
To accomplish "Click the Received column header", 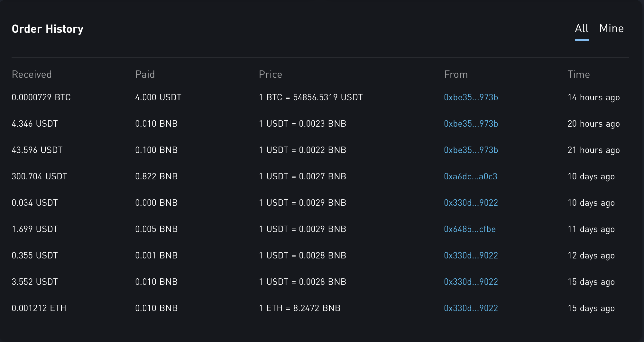I will tap(32, 75).
